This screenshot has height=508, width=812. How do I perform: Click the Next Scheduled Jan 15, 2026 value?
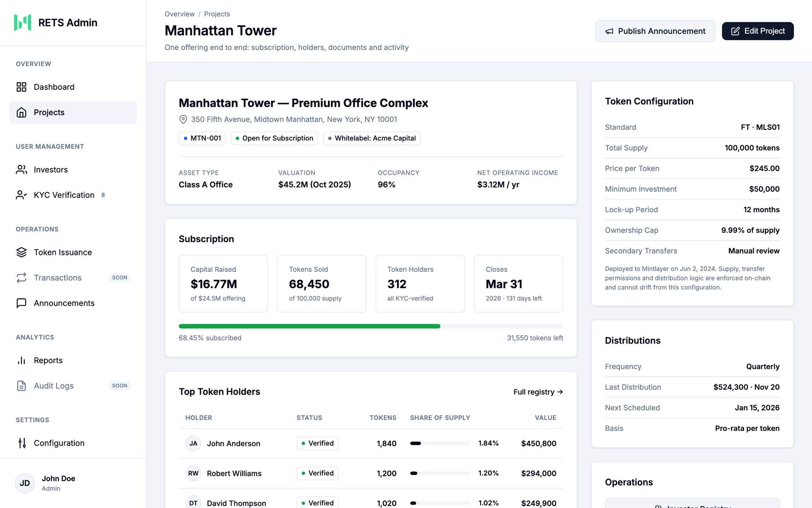(757, 408)
